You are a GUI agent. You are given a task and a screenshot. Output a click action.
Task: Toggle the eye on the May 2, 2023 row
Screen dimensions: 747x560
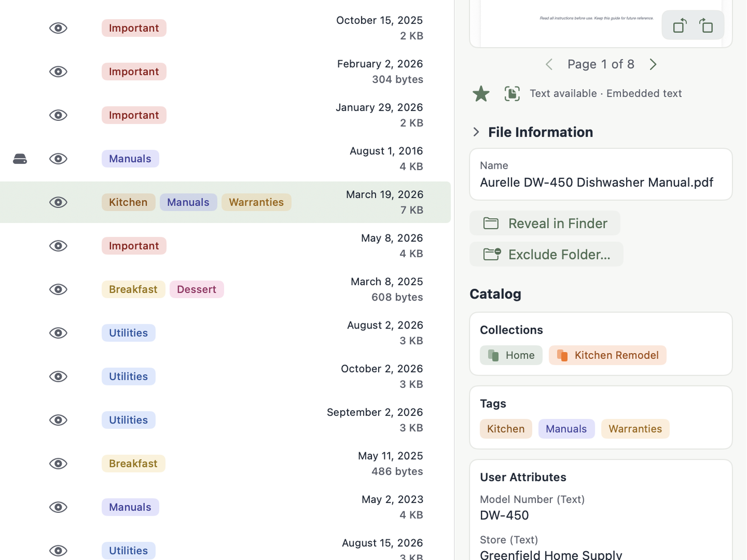pos(58,507)
